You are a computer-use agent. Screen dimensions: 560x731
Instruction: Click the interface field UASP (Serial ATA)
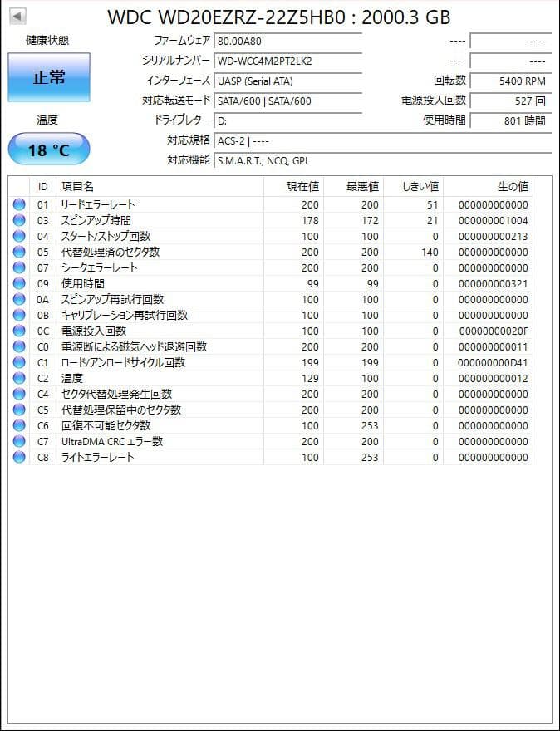click(287, 81)
